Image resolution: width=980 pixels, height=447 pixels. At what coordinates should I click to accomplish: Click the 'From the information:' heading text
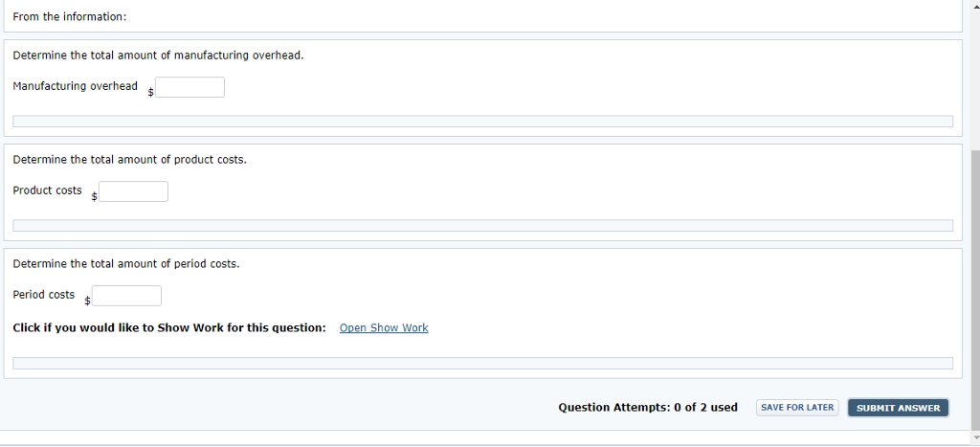coord(69,17)
